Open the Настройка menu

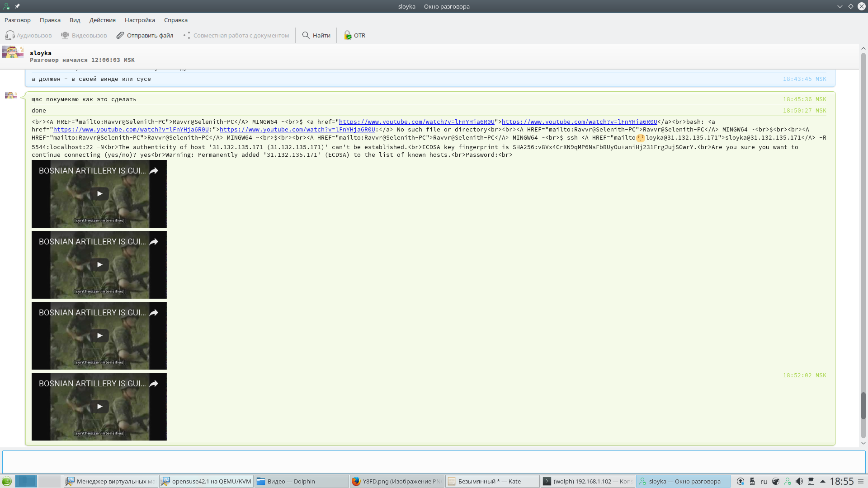140,20
